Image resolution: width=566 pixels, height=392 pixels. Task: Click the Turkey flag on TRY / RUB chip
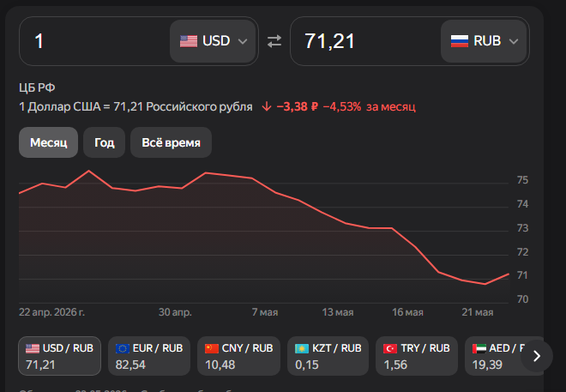point(390,348)
